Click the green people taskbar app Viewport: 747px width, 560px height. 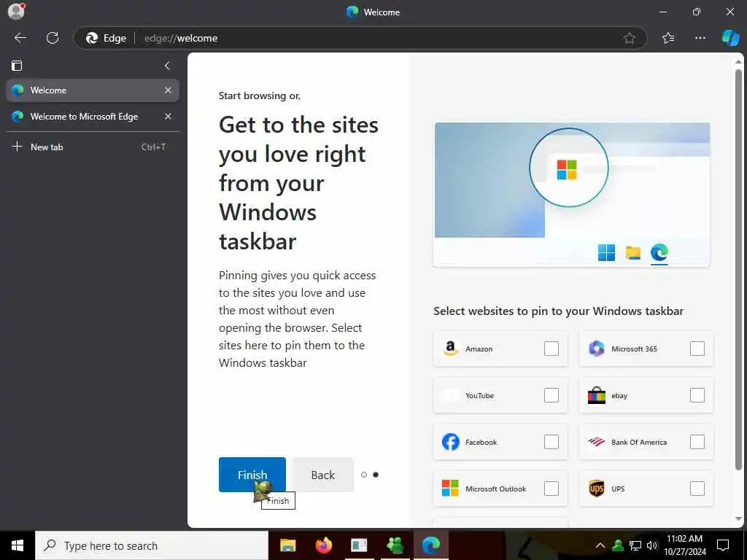[x=395, y=545]
